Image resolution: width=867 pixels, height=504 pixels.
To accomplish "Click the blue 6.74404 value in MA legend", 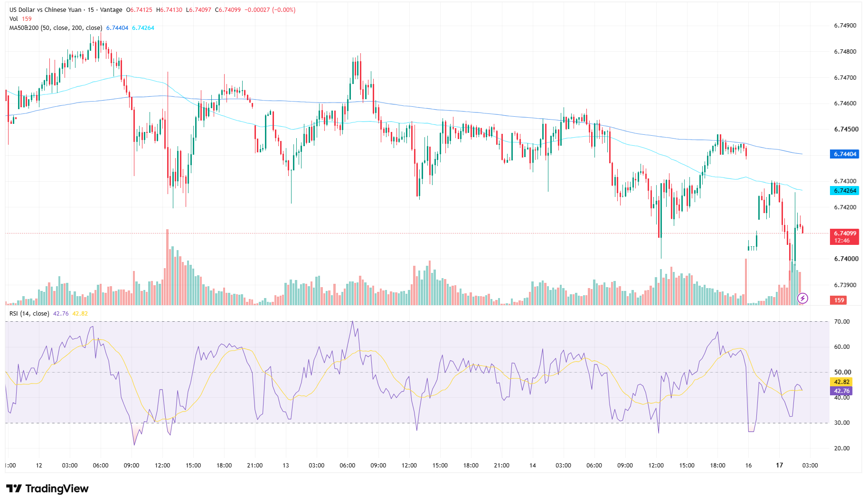I will pyautogui.click(x=117, y=28).
